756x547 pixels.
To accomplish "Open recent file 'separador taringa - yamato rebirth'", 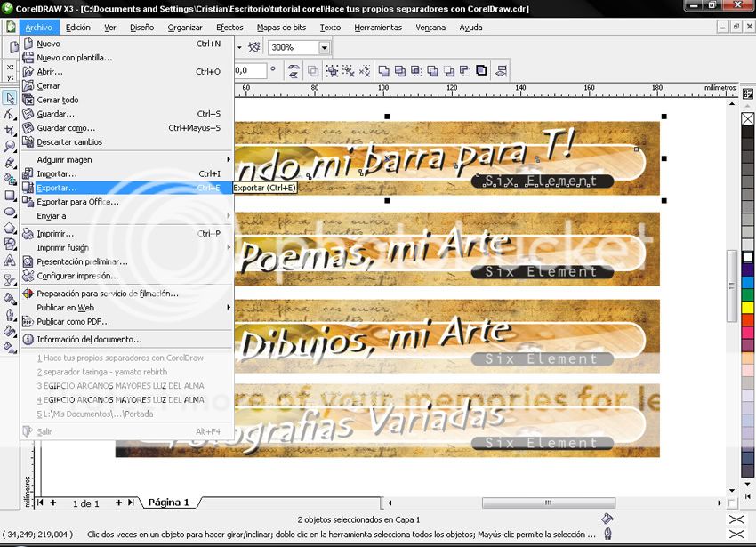I will click(x=127, y=372).
